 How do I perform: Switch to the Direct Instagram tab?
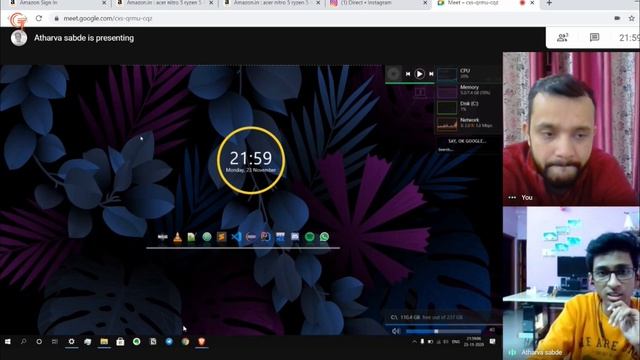coord(379,3)
